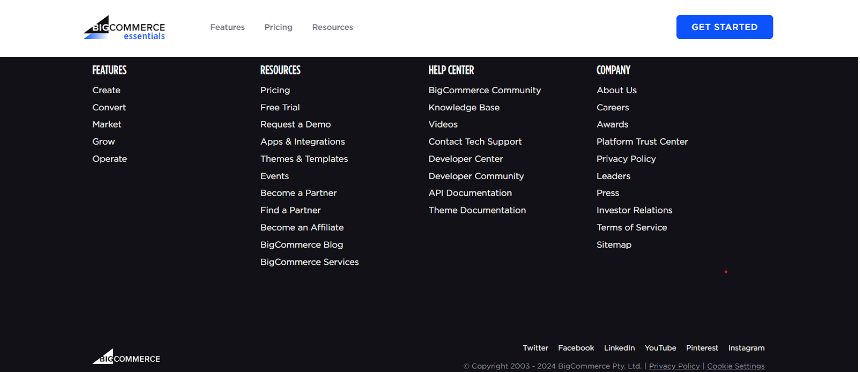
Task: Click the BigCommerce footer logo
Action: (x=126, y=357)
